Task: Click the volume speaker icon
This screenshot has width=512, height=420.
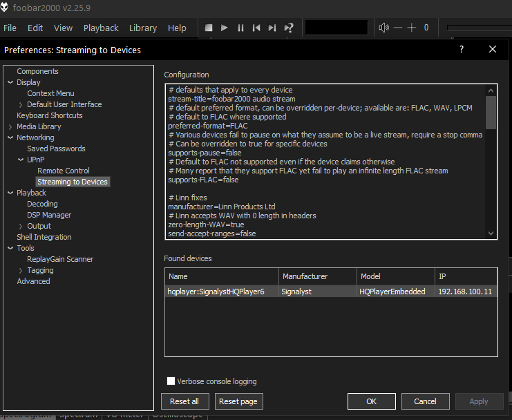Action: 383,28
